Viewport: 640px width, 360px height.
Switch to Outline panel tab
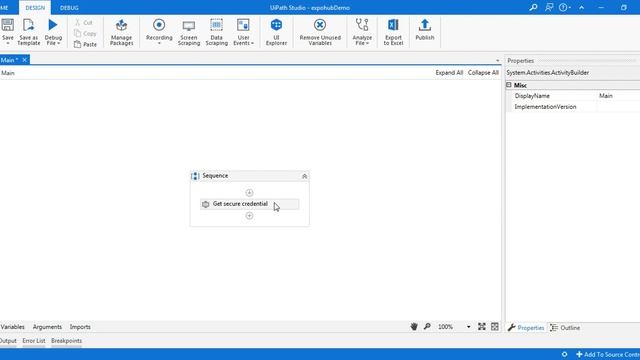pos(565,328)
